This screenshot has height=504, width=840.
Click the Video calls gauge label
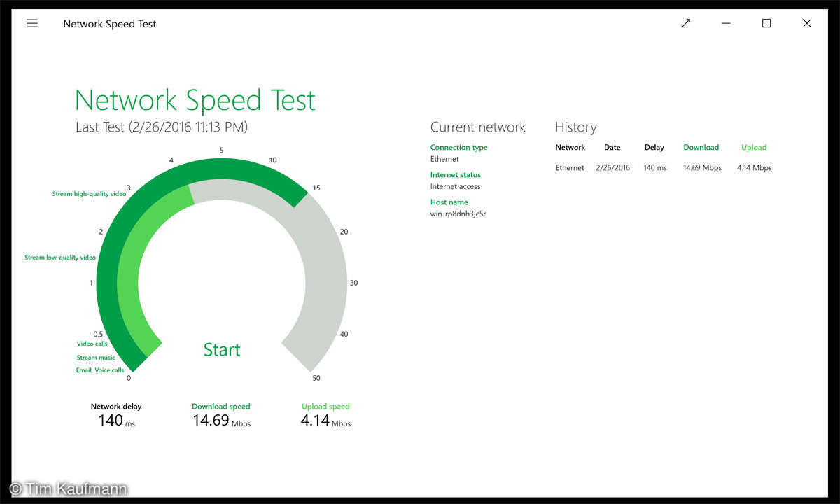(x=92, y=344)
